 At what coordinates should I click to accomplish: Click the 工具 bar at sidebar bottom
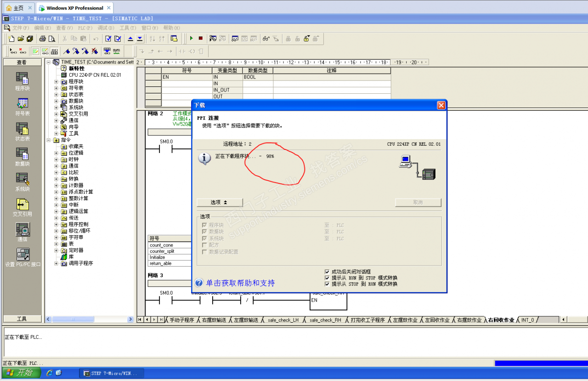coord(22,319)
